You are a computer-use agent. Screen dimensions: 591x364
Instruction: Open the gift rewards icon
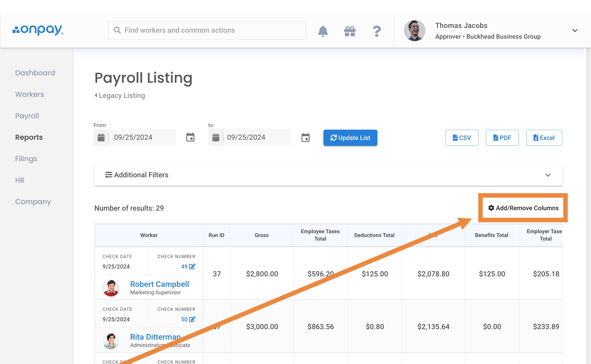[x=350, y=31]
